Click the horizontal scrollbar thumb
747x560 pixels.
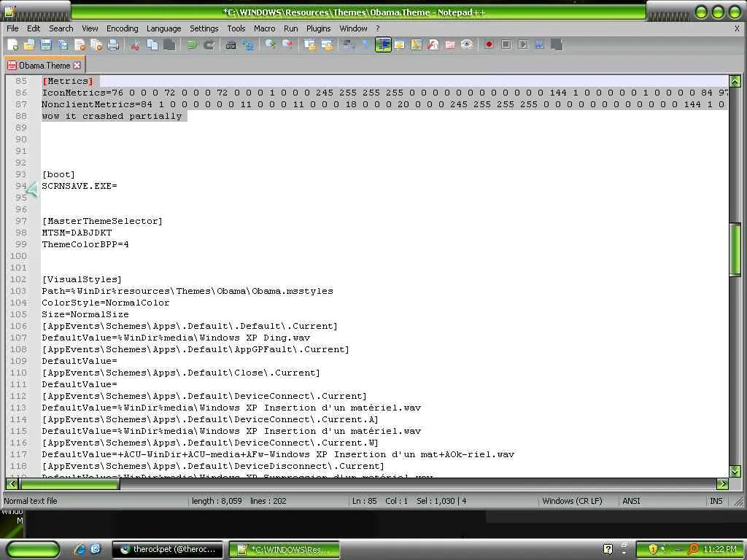(69, 484)
